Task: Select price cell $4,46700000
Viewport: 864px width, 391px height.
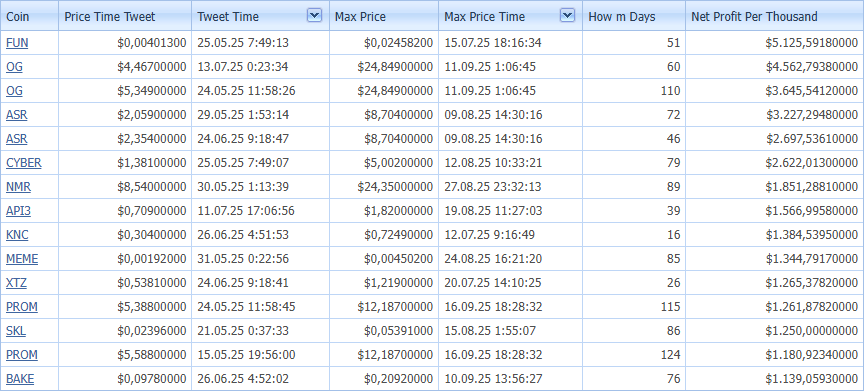Action: pos(125,67)
